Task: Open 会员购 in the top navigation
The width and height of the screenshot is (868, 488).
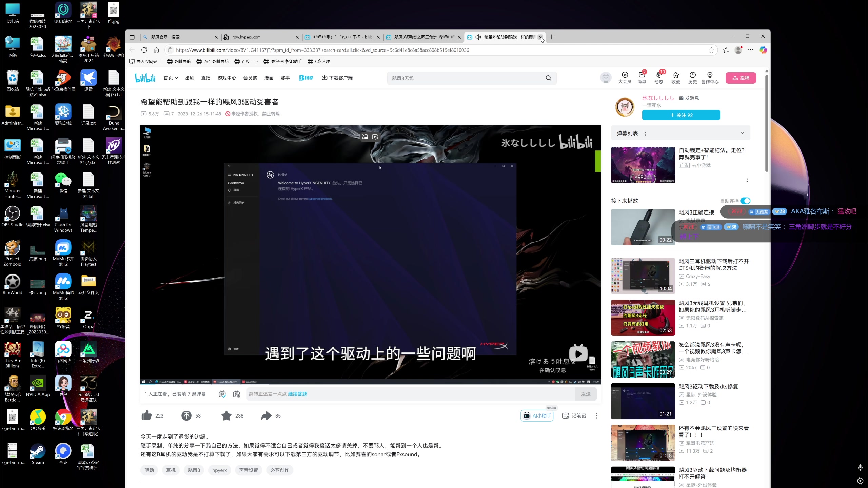Action: (x=250, y=78)
